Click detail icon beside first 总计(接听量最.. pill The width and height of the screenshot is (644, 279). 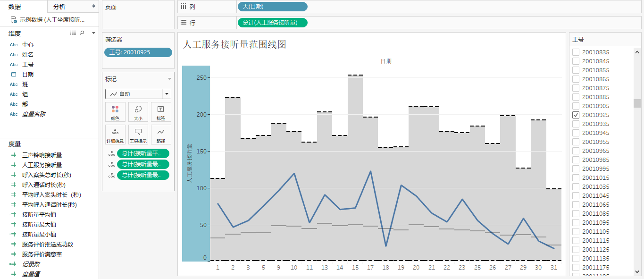click(x=111, y=164)
